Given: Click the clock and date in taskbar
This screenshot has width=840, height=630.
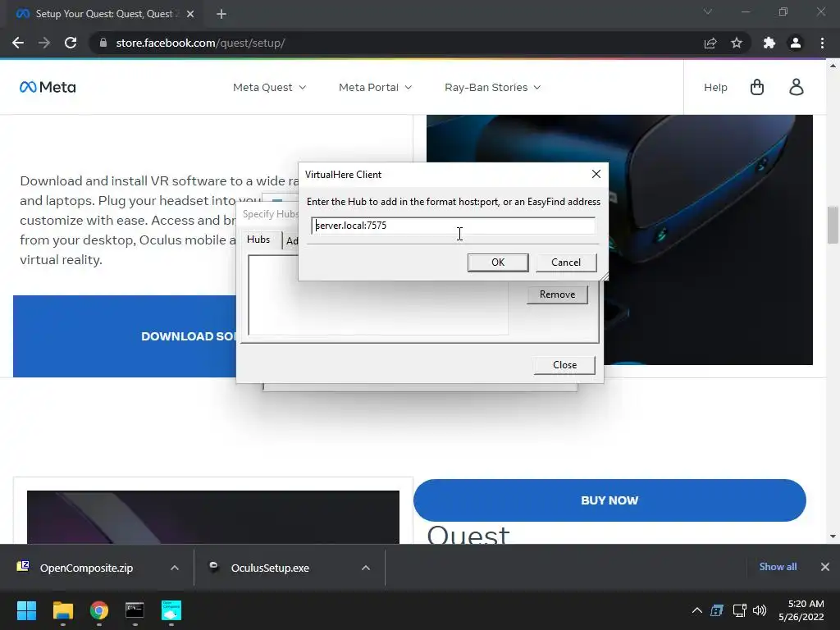Looking at the screenshot, I should tap(801, 610).
